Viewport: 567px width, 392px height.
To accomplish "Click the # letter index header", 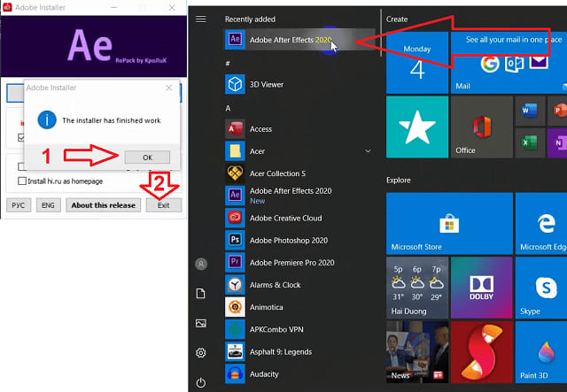I will [228, 64].
